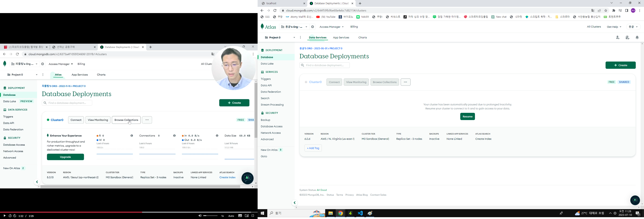
Task: Open the Chrome profile avatar
Action: point(633,10)
